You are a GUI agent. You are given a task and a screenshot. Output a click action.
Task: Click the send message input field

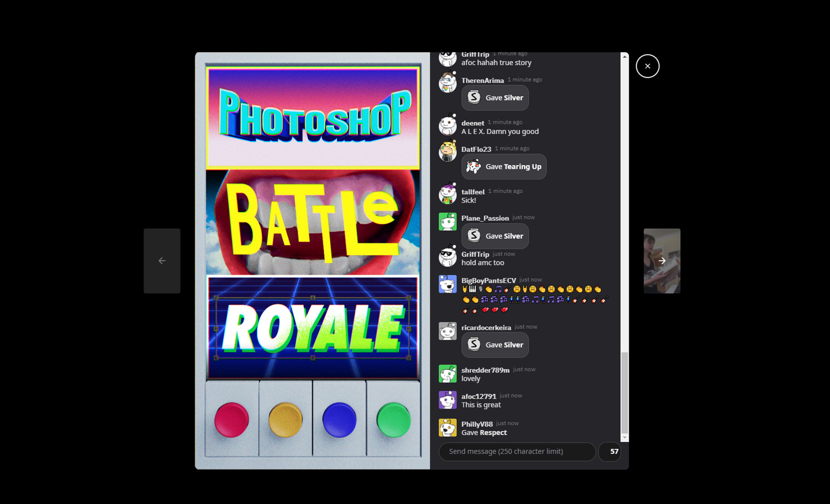point(517,451)
